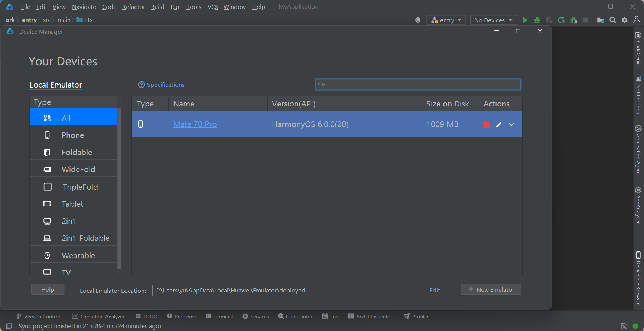
Task: Click the green Run button
Action: [x=525, y=20]
